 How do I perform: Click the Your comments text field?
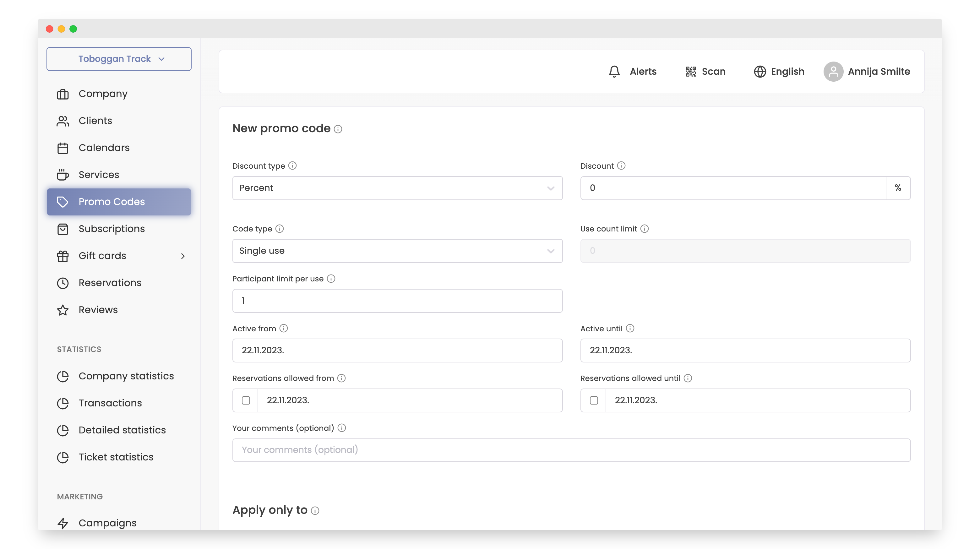click(x=571, y=450)
